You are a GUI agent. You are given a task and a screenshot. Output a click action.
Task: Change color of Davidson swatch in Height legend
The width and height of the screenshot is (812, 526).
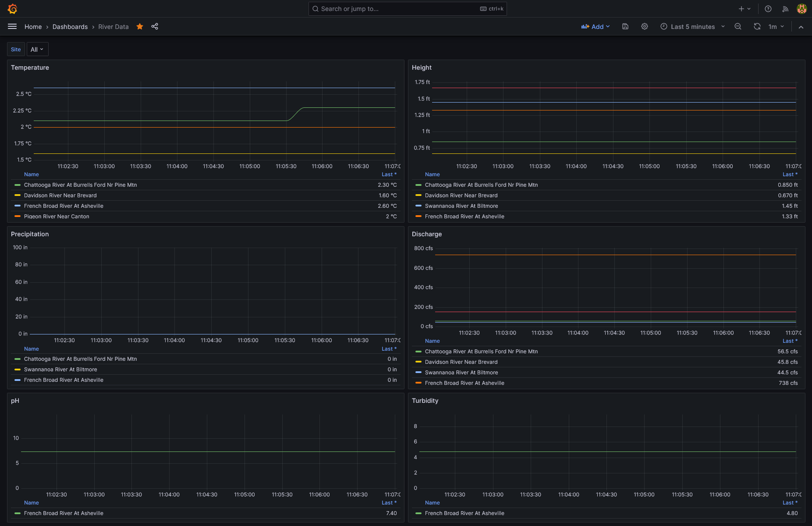click(x=418, y=195)
